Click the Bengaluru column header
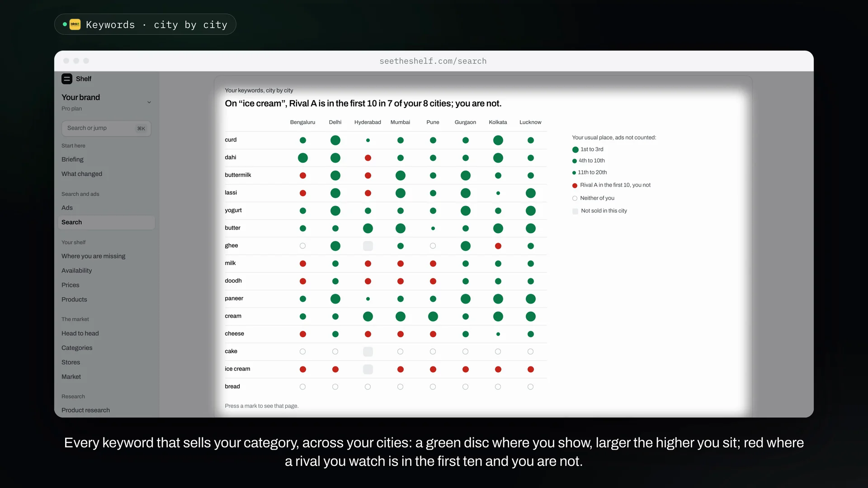 (x=302, y=122)
